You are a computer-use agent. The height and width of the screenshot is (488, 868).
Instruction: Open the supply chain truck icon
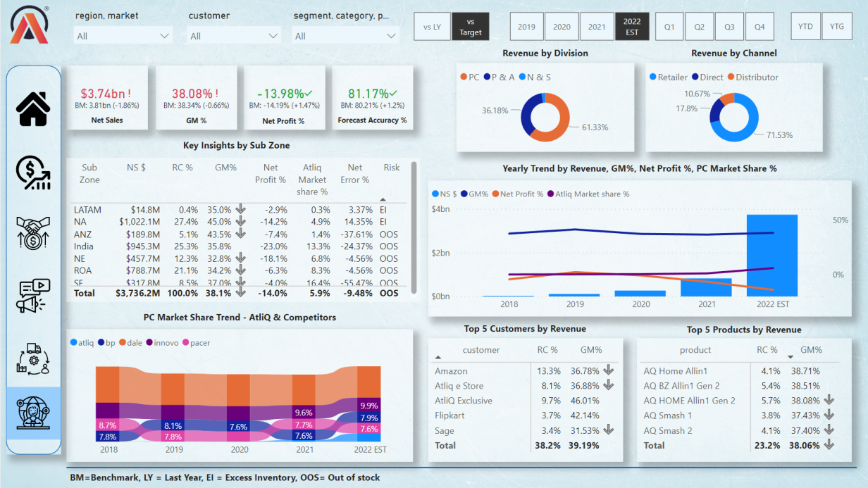tap(33, 358)
